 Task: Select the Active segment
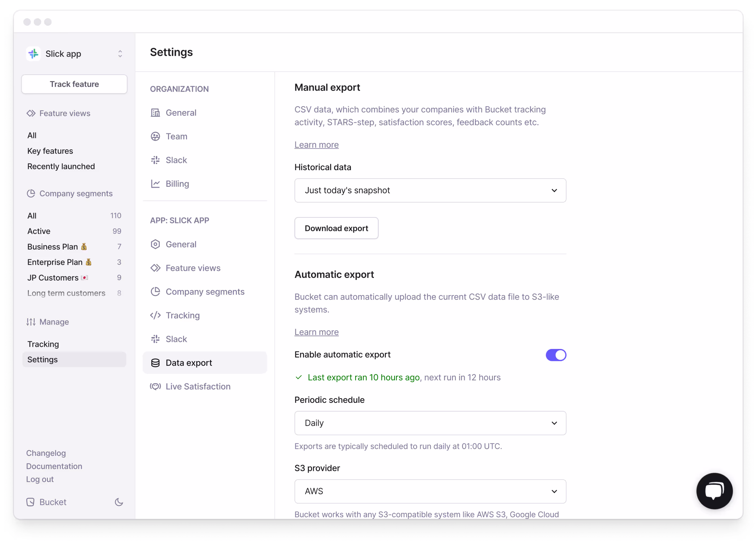point(74,231)
